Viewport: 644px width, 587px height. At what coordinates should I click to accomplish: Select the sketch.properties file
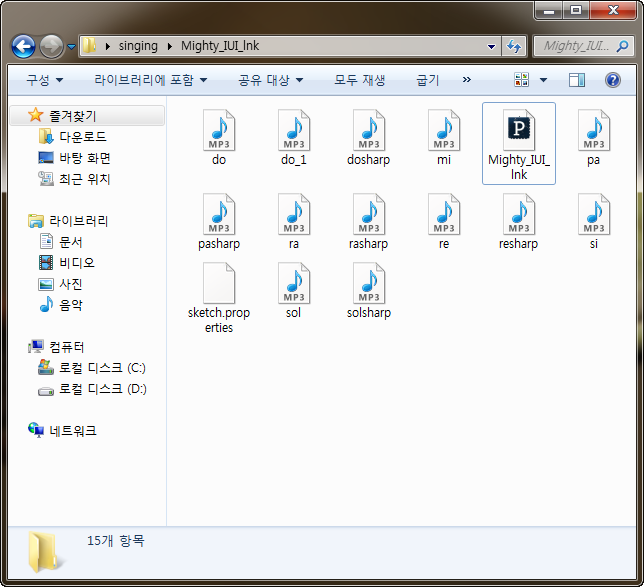pyautogui.click(x=219, y=298)
